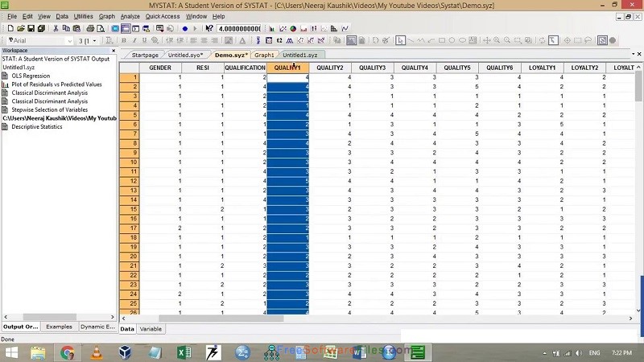Select the arrow pointer tool in graph toolbar

[x=400, y=40]
